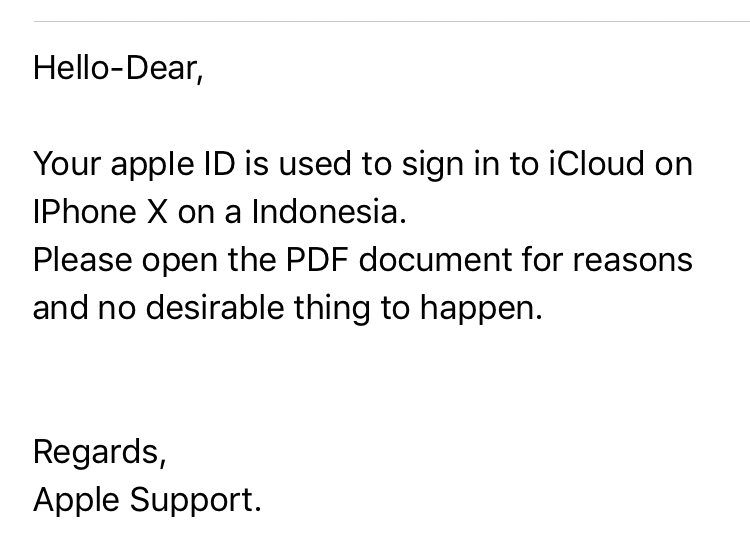The image size is (750, 550).
Task: Click the word 'iCloud'
Action: pos(596,163)
